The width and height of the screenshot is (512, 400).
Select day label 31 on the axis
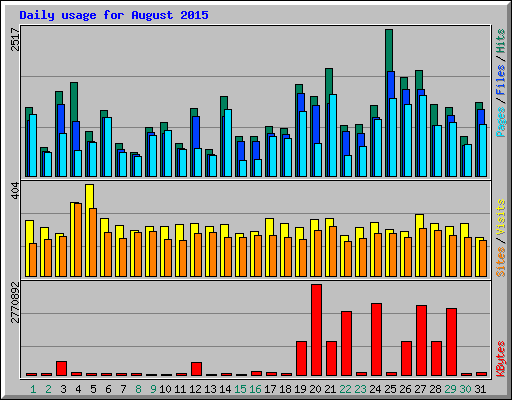(480, 389)
